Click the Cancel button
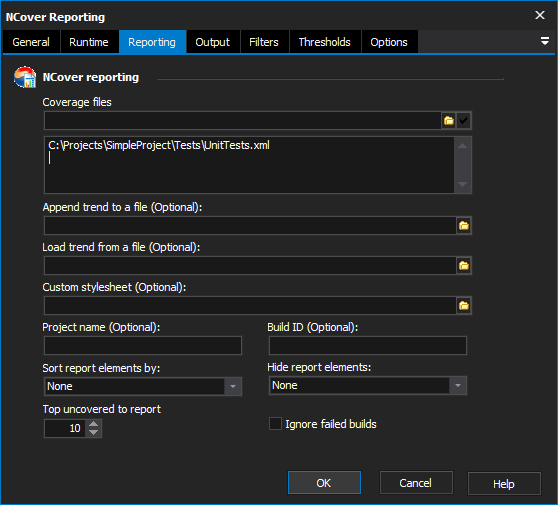 click(416, 483)
